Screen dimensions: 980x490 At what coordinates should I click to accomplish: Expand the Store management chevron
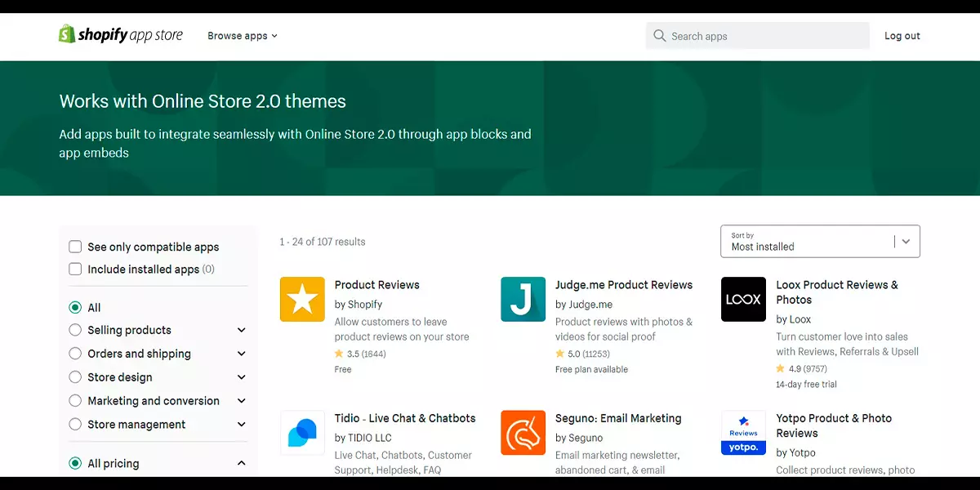pyautogui.click(x=241, y=425)
